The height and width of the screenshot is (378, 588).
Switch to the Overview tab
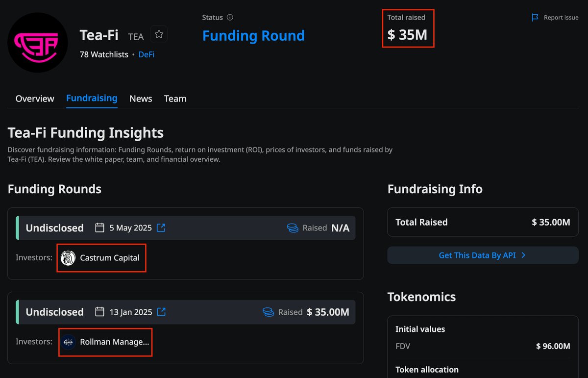coord(34,99)
